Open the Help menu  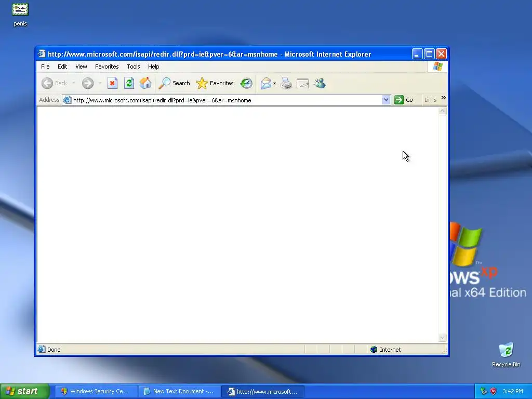[153, 66]
